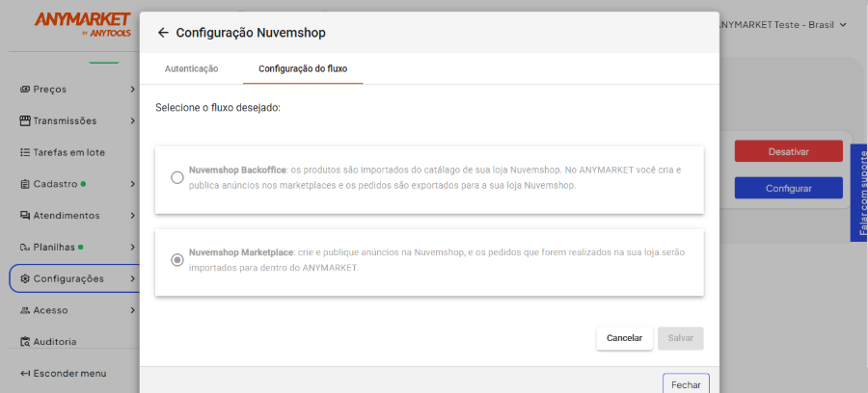868x393 pixels.
Task: Click the Esconder menu arrow icon
Action: tap(25, 373)
